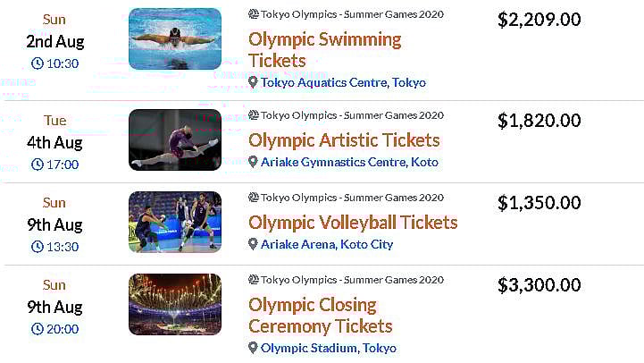
Task: Open Olympic Swimming Tickets link
Action: coord(324,50)
